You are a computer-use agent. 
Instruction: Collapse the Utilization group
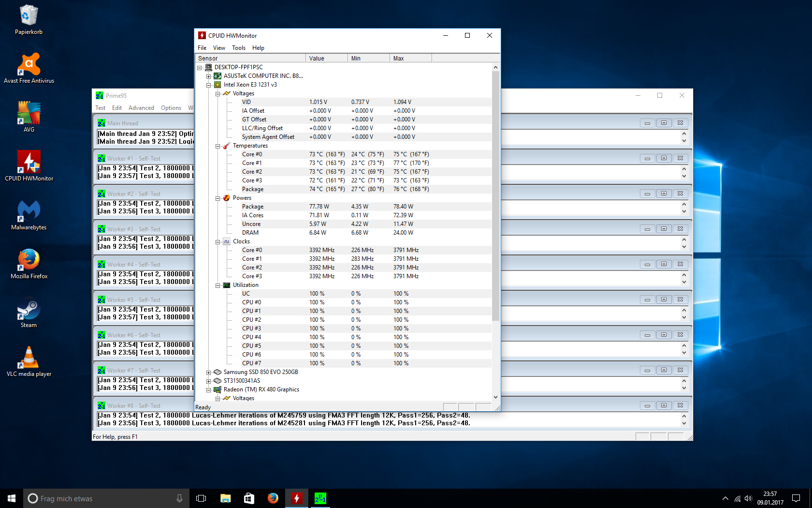click(x=218, y=285)
